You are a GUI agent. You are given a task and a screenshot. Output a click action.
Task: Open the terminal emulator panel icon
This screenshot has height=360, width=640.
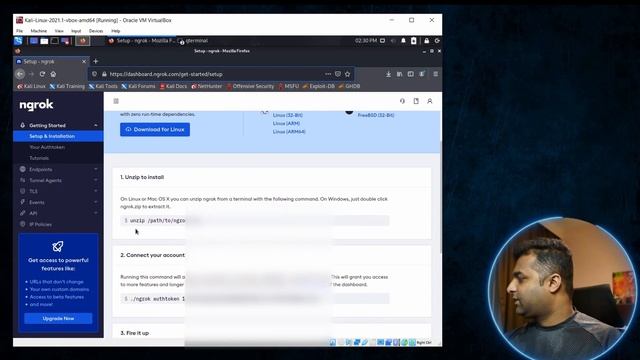[x=54, y=41]
